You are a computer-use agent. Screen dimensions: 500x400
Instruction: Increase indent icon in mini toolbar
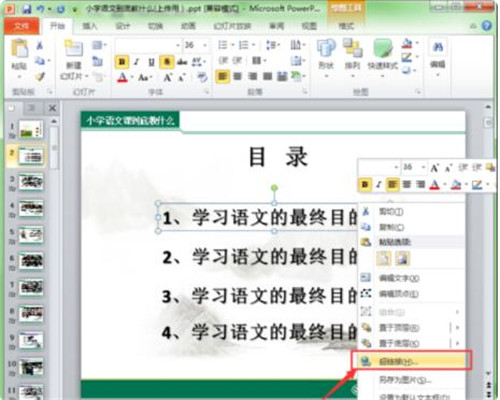coord(477,167)
